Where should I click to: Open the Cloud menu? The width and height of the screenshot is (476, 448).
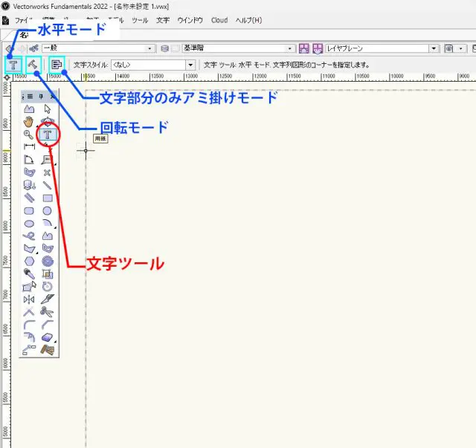tap(219, 20)
